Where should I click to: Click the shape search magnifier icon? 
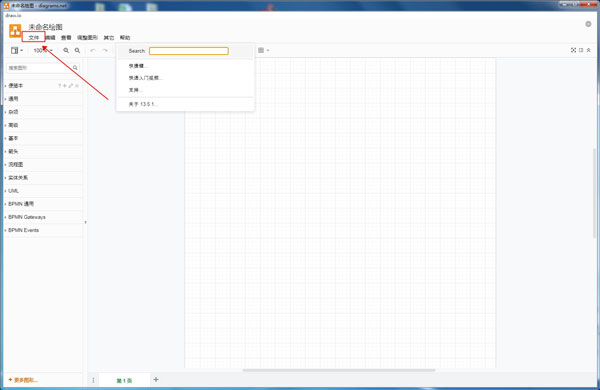(75, 68)
